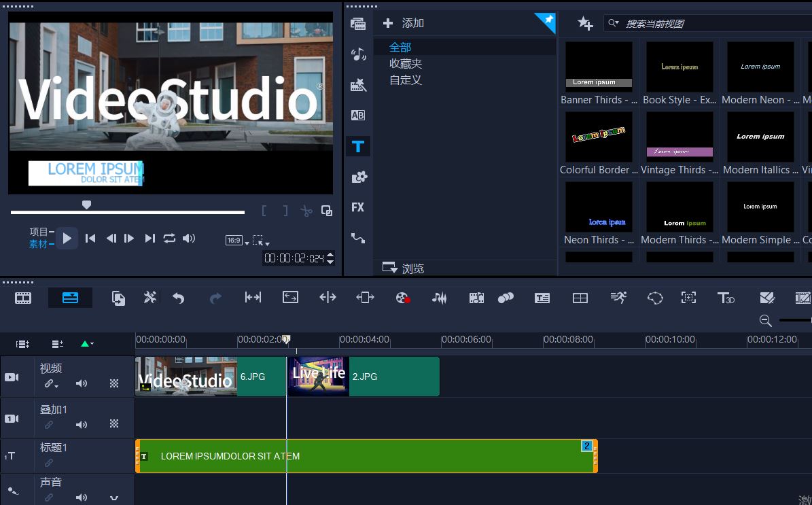Set the mark-in point bracket
Viewport: 812px width, 505px height.
[264, 211]
